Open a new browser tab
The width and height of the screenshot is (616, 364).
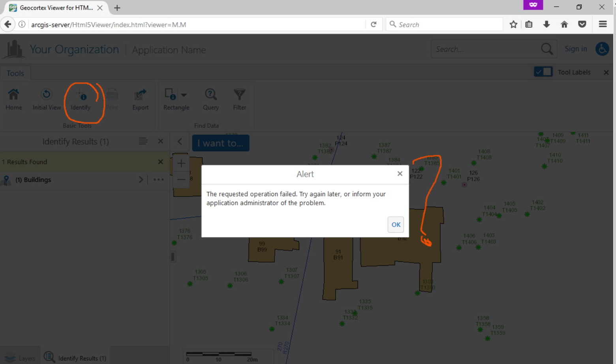click(117, 8)
